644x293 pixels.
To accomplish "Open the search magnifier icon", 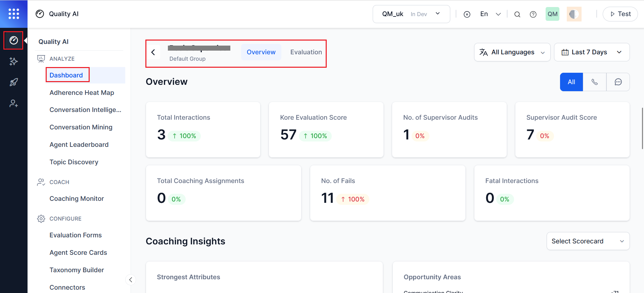I will [517, 14].
